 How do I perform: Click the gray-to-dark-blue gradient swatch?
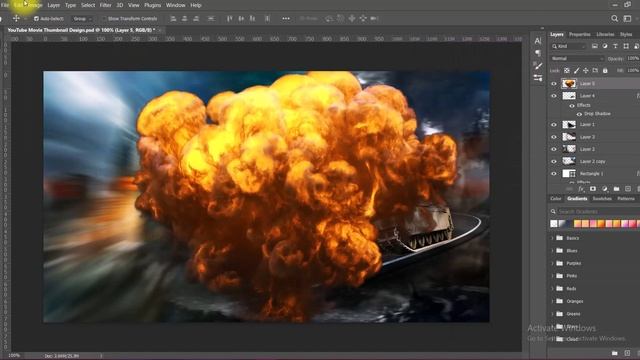click(x=562, y=223)
